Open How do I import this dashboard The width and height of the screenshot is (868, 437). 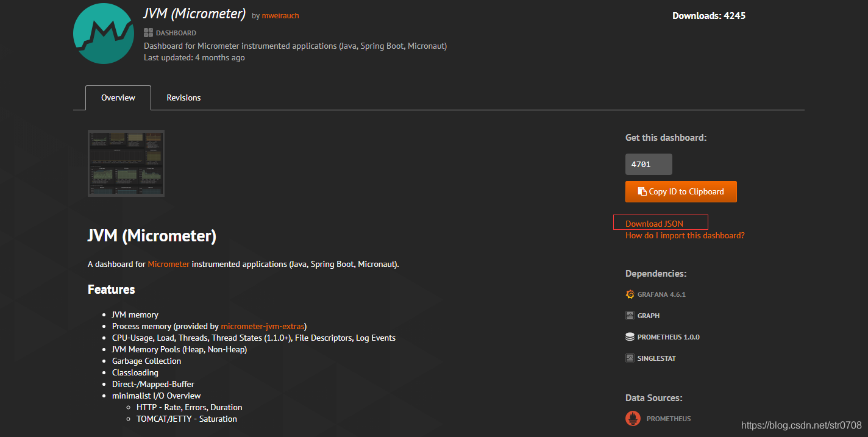tap(685, 235)
